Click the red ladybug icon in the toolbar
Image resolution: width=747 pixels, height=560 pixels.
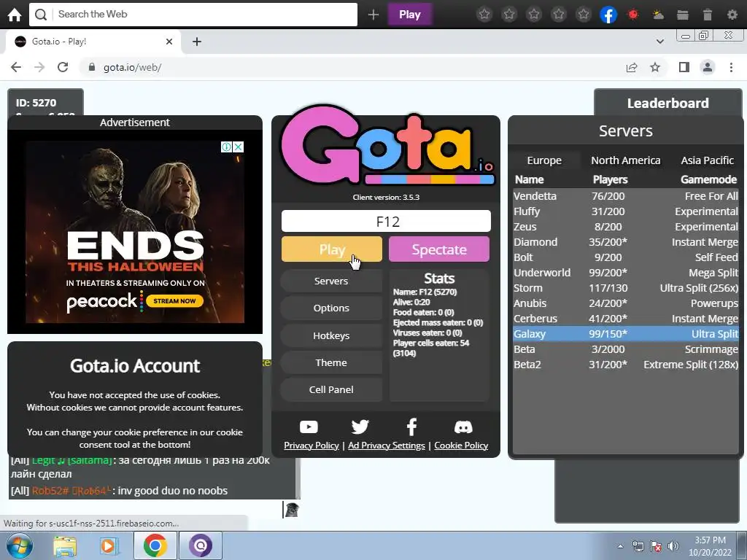pos(633,15)
